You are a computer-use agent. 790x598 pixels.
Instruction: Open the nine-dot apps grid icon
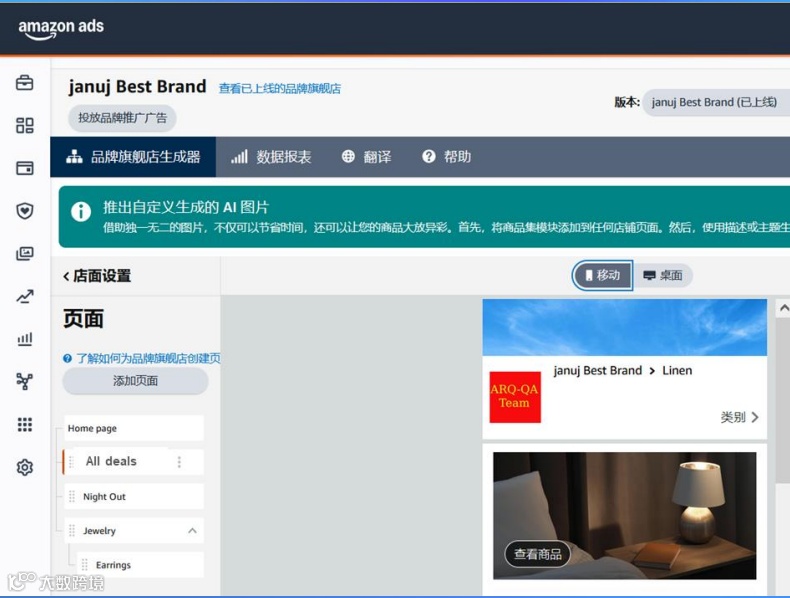click(x=25, y=424)
